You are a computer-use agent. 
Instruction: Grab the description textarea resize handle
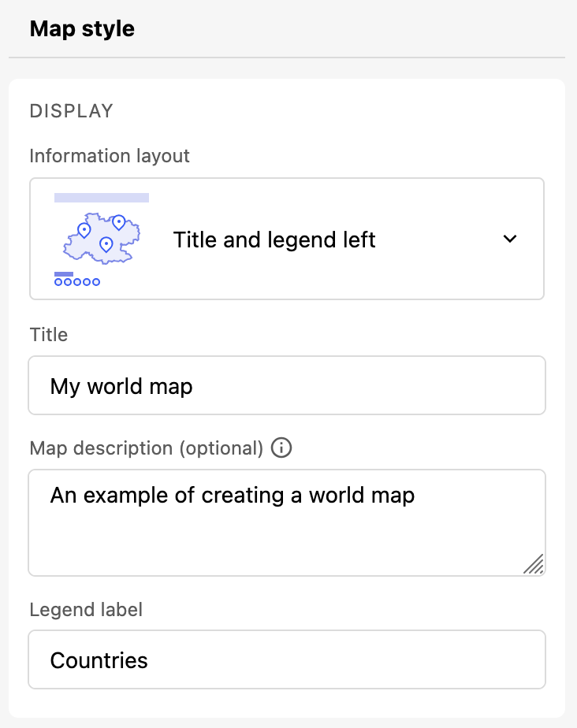point(534,564)
